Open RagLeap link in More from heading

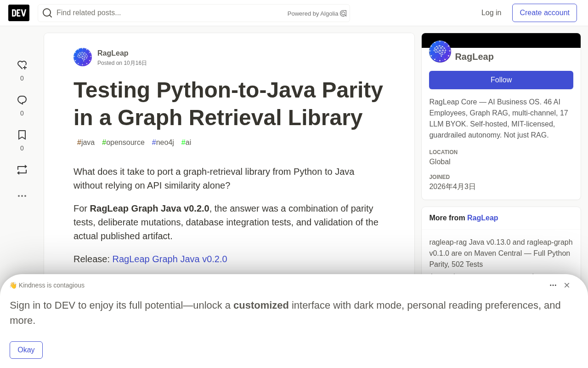pos(482,218)
